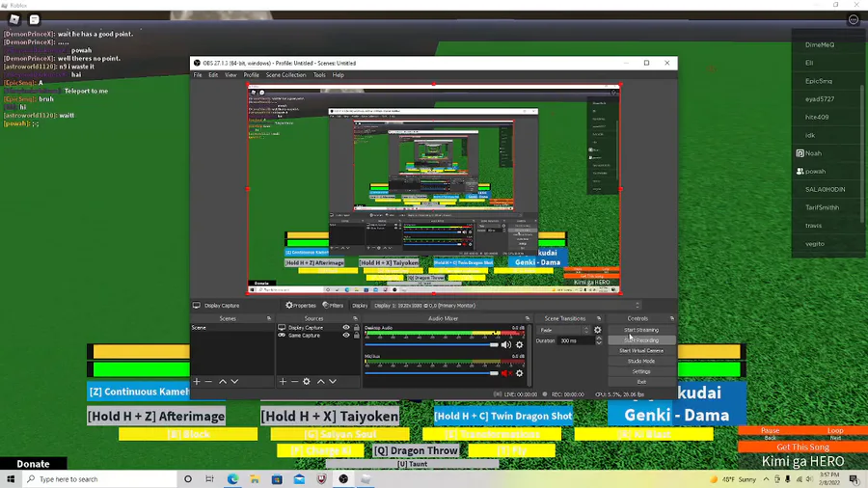The image size is (868, 488).
Task: Open the Scene Collection menu
Action: [x=285, y=74]
